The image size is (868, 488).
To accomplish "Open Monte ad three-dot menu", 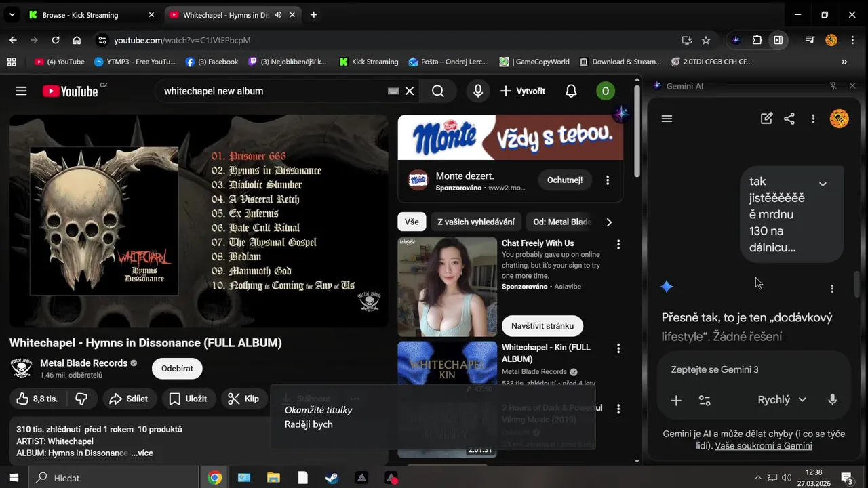I will pos(608,180).
